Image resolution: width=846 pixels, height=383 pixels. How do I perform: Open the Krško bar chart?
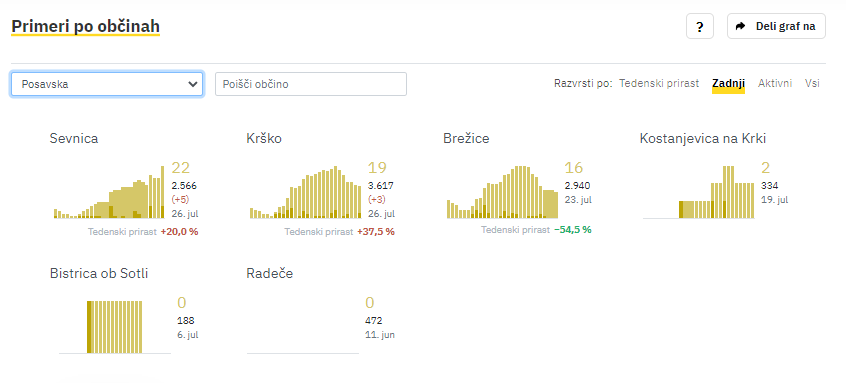[x=305, y=192]
